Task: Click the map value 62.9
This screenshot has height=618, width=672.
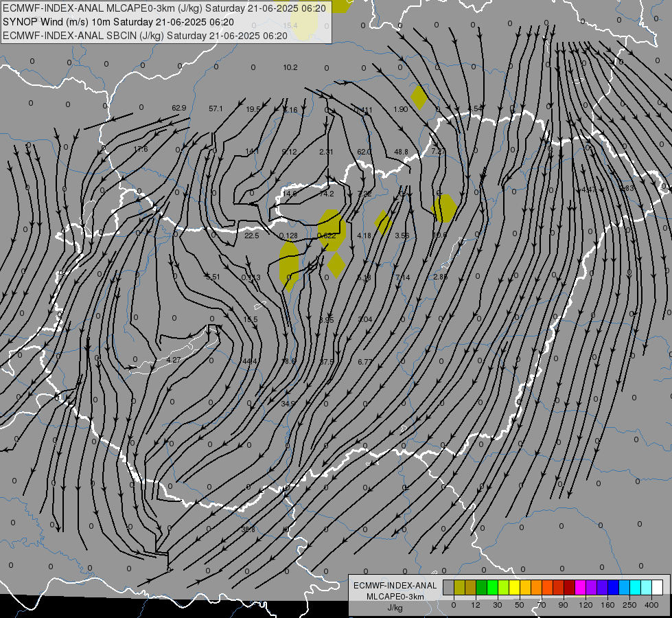Action: pyautogui.click(x=179, y=108)
